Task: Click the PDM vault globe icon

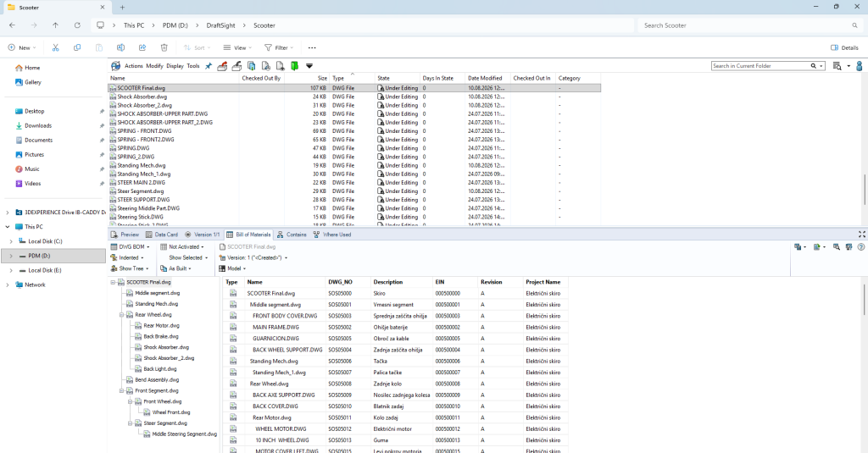Action: coord(115,66)
